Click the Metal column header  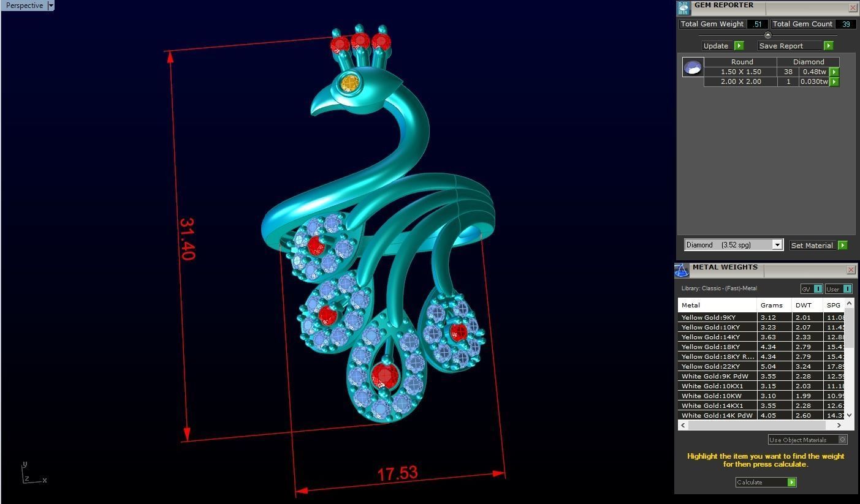pyautogui.click(x=717, y=305)
